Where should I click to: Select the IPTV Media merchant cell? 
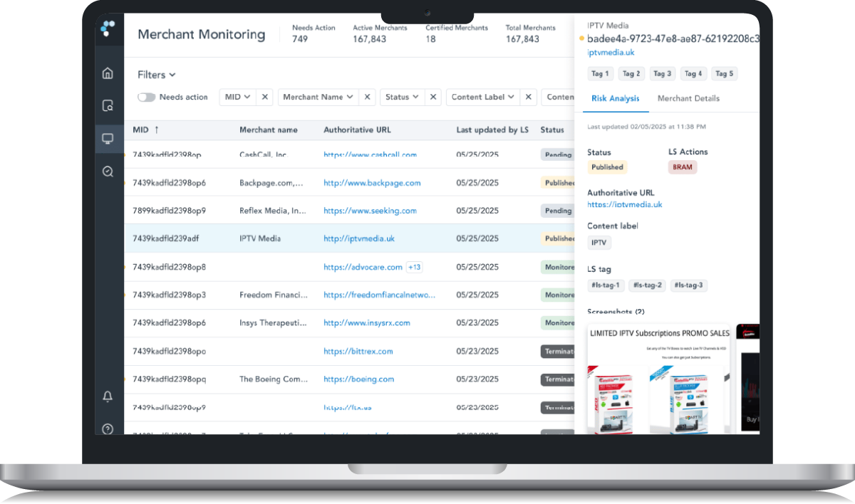[x=260, y=238]
